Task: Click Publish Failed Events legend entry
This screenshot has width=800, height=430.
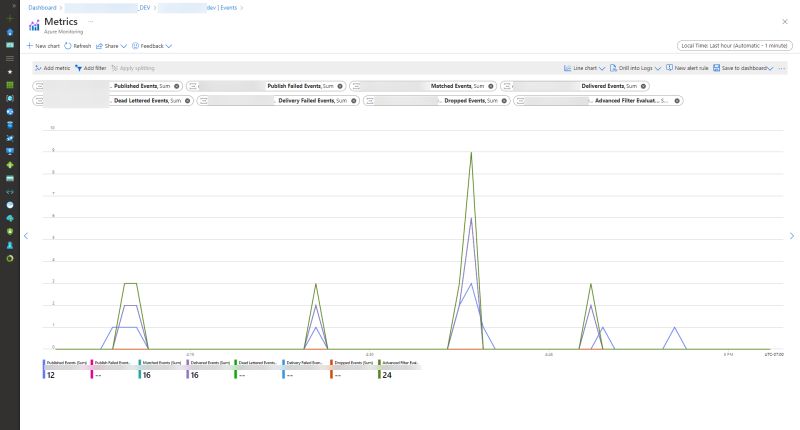Action: pyautogui.click(x=113, y=369)
